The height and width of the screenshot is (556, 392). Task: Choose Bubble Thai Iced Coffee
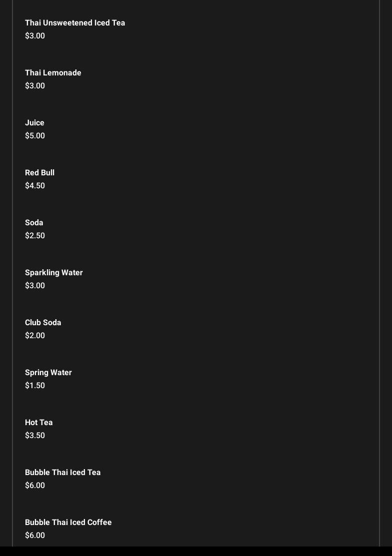pos(68,523)
